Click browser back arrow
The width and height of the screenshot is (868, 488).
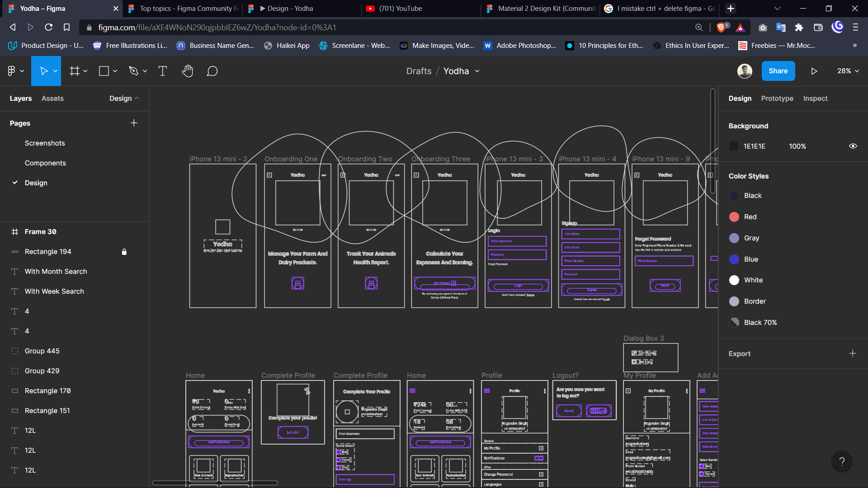pyautogui.click(x=13, y=27)
